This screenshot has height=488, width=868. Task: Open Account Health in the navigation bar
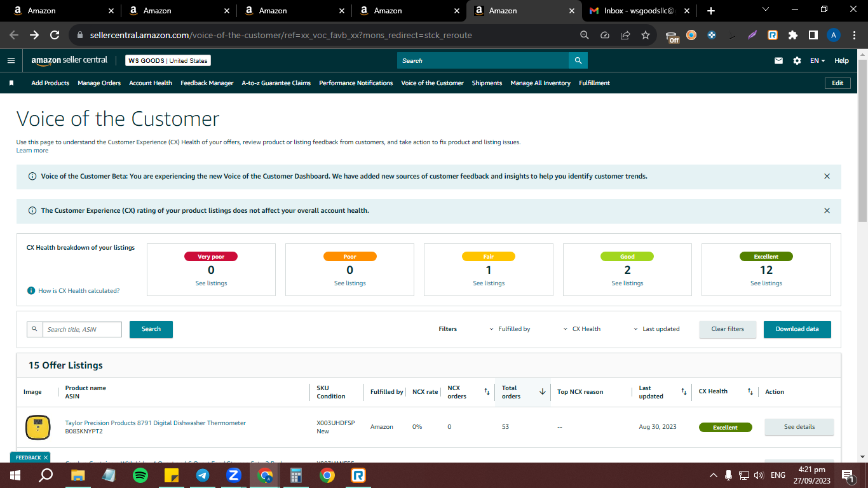(151, 83)
